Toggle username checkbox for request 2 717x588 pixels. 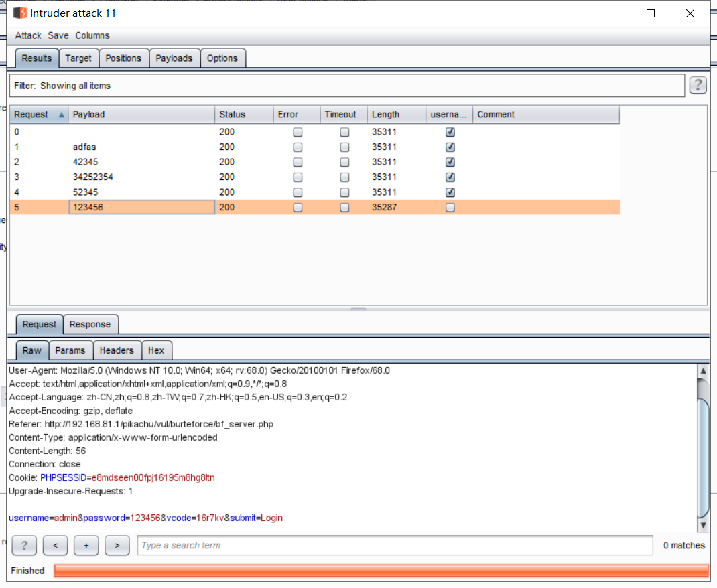450,162
